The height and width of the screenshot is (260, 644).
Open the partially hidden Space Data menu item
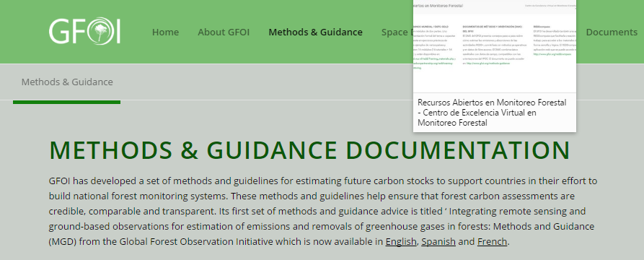(x=397, y=32)
